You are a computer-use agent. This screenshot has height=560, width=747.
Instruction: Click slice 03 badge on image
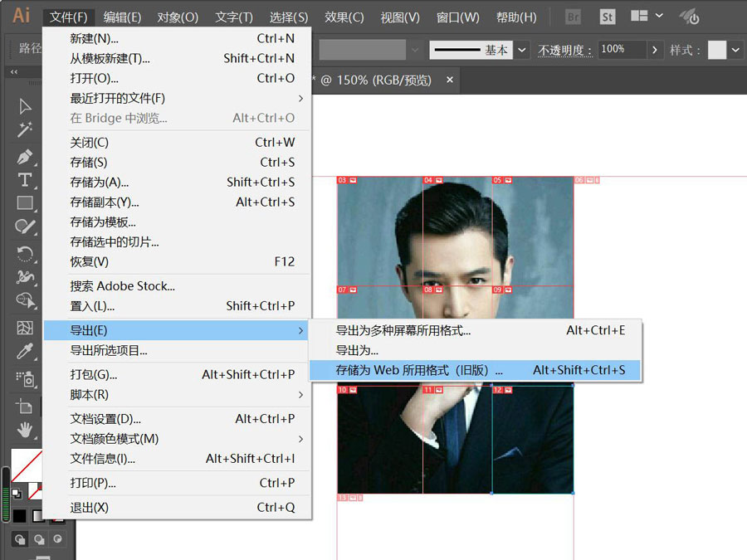point(347,181)
